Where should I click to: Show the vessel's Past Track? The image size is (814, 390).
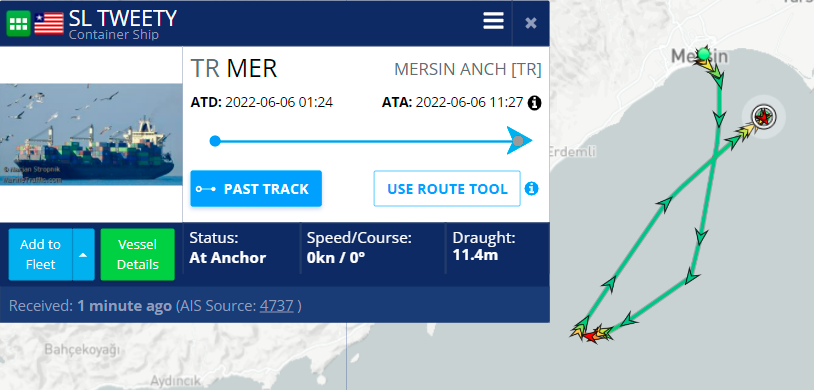pyautogui.click(x=256, y=189)
